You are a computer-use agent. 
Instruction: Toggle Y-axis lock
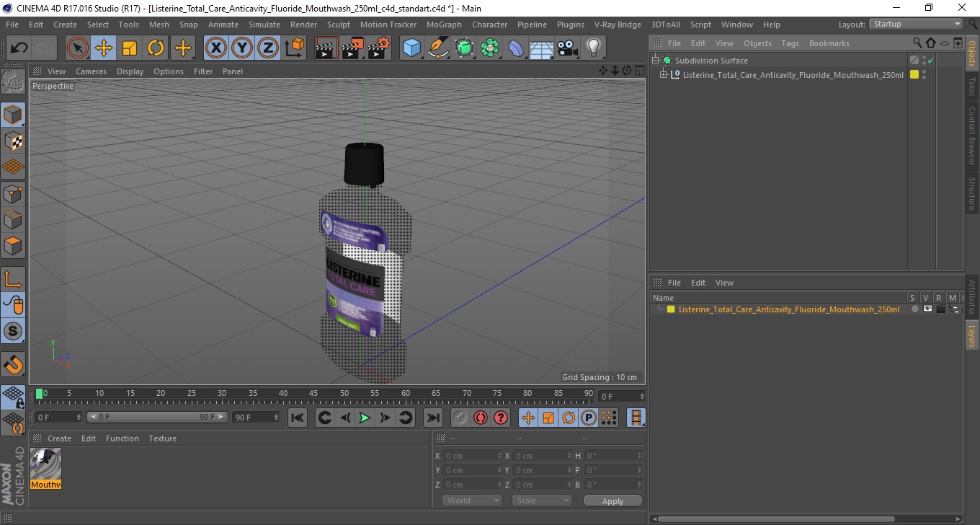click(242, 48)
